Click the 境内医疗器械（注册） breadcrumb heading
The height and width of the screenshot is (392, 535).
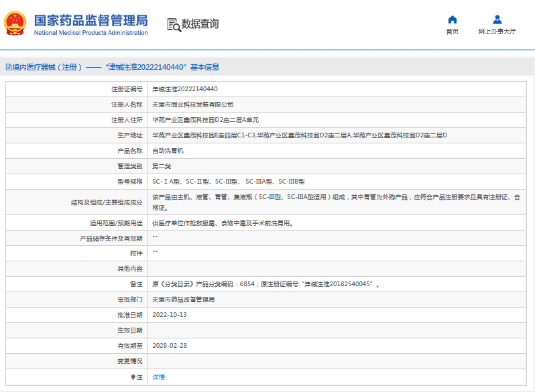pos(47,67)
